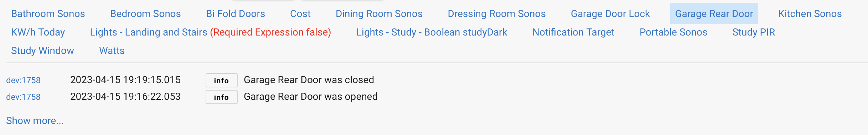868x135 pixels.
Task: Show Notification Target logs
Action: click(x=573, y=32)
